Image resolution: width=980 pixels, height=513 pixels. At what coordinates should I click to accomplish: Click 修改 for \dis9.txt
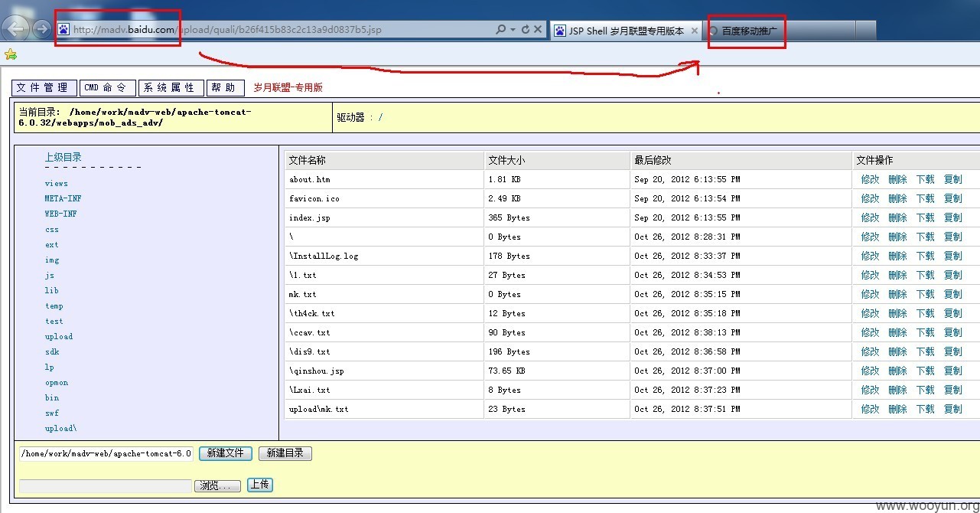click(x=870, y=351)
